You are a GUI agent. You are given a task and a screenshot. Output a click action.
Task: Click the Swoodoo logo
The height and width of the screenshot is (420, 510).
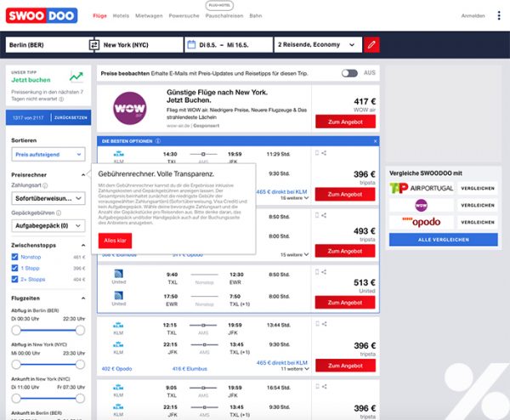click(x=42, y=15)
